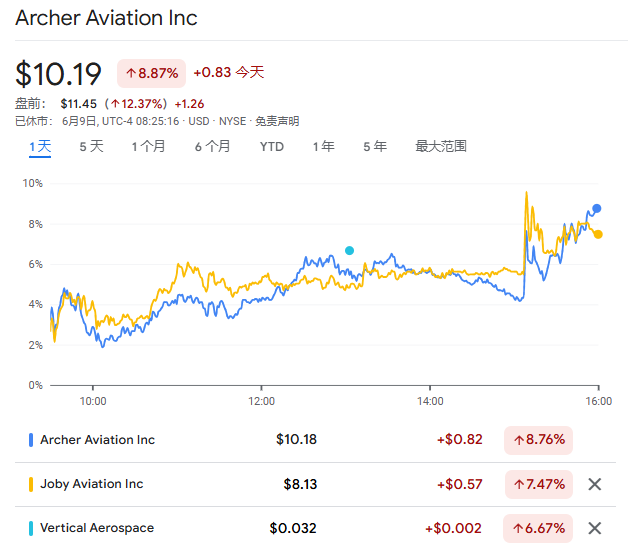Open Joby Aviation Inc comparison row

click(x=315, y=484)
